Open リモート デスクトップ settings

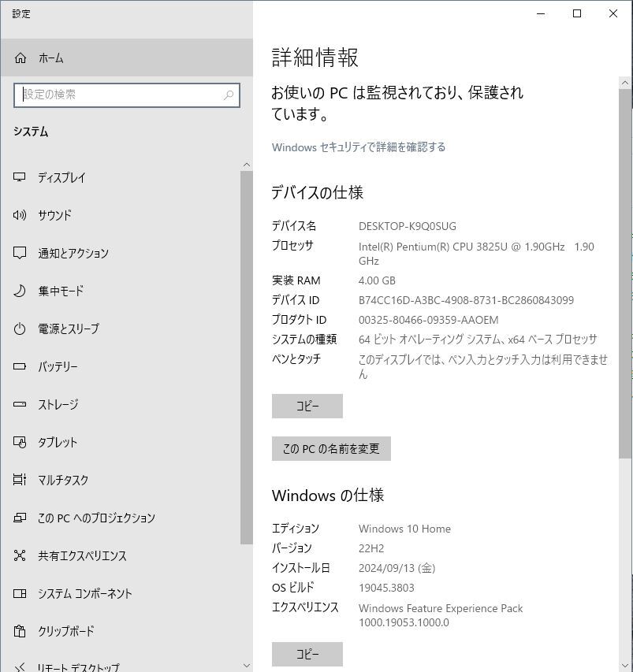(x=120, y=662)
